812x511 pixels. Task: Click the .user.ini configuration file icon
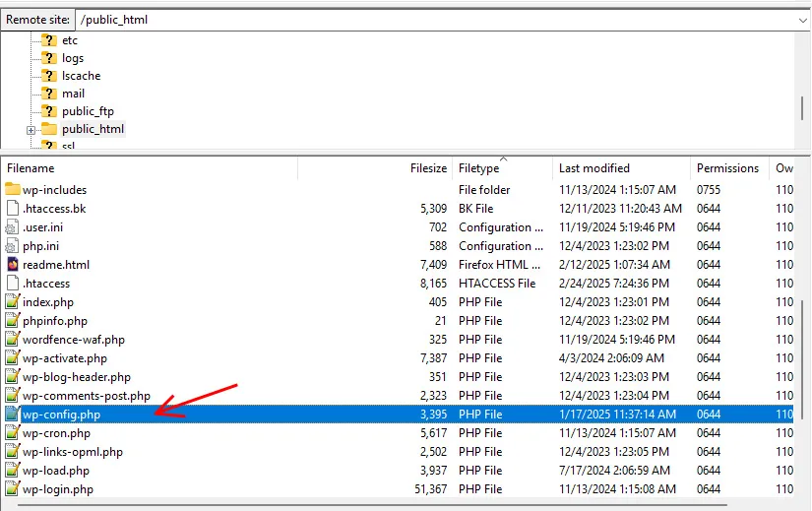pos(12,227)
